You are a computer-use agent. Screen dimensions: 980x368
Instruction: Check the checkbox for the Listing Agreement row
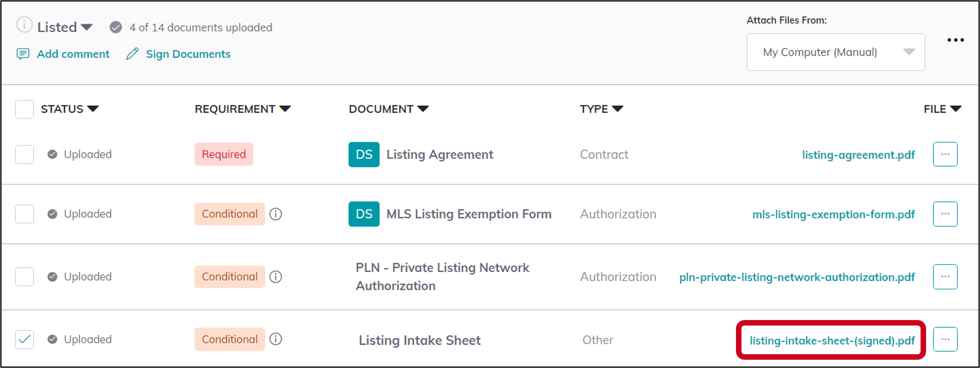click(x=24, y=154)
